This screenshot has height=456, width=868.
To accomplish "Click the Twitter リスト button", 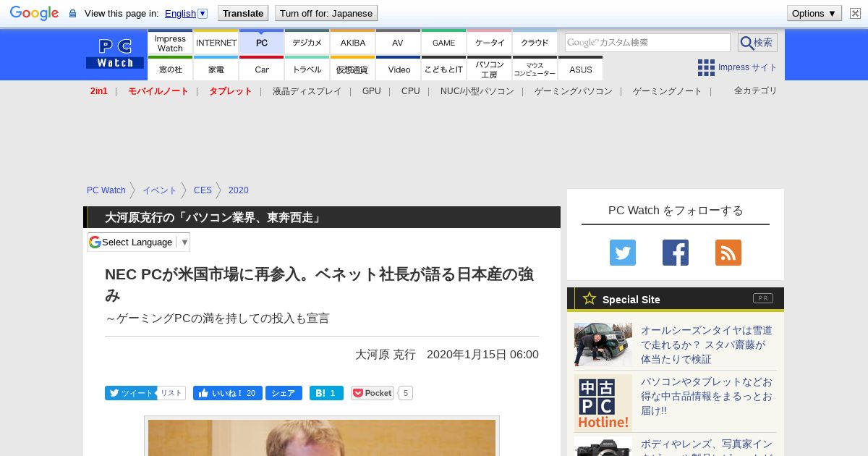I will pos(171,393).
